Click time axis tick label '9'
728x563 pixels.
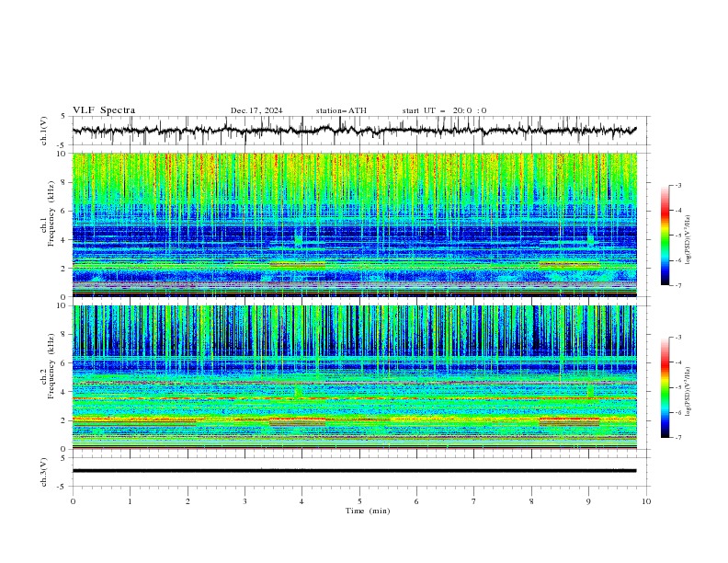[x=588, y=501]
